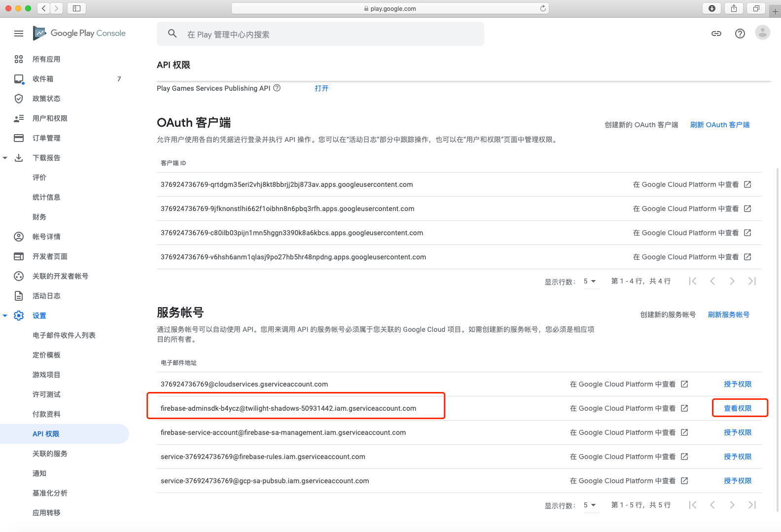The width and height of the screenshot is (781, 532).
Task: Go to last page of OAuth clients
Action: coord(752,281)
